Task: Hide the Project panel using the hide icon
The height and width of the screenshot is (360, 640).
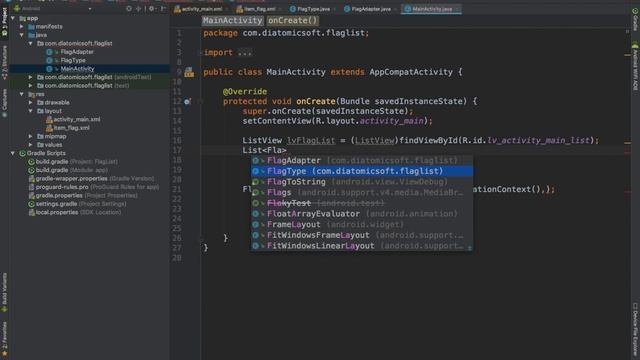Action: (163, 8)
